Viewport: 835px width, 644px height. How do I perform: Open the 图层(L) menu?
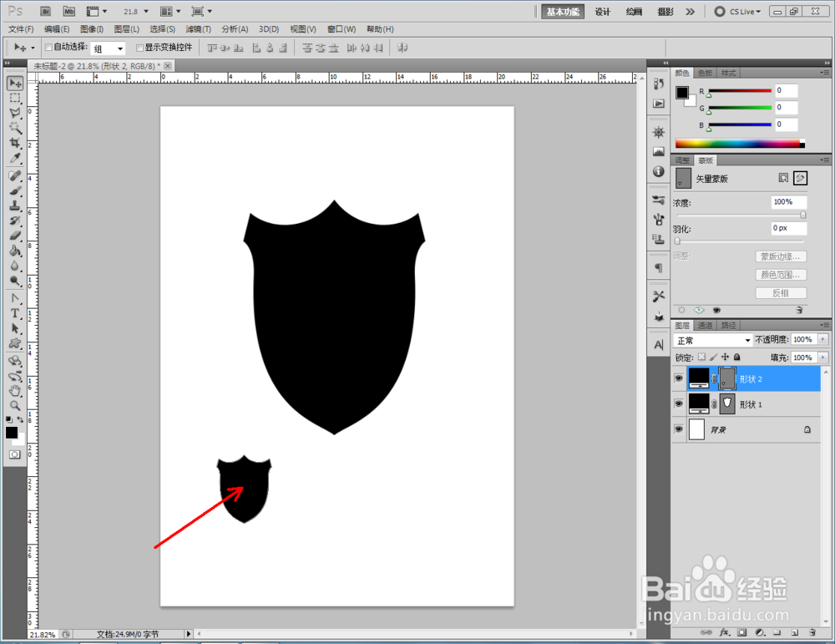coord(127,29)
